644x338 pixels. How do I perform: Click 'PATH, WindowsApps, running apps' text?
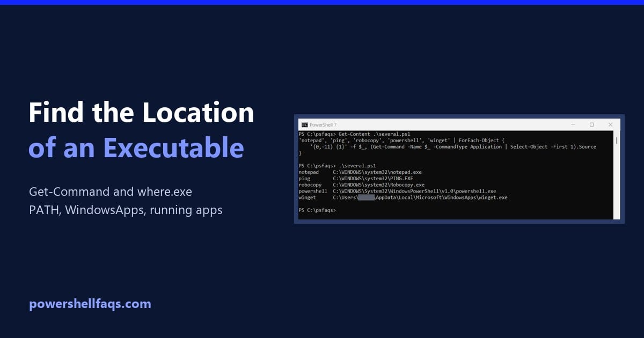point(126,210)
